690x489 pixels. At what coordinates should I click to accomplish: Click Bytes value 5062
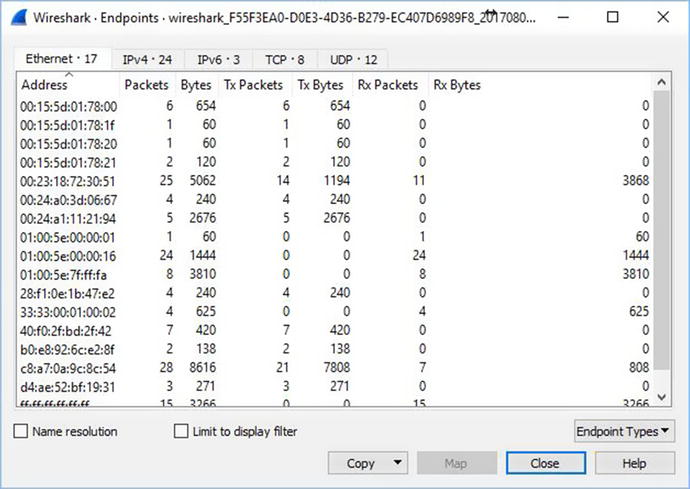pos(202,181)
